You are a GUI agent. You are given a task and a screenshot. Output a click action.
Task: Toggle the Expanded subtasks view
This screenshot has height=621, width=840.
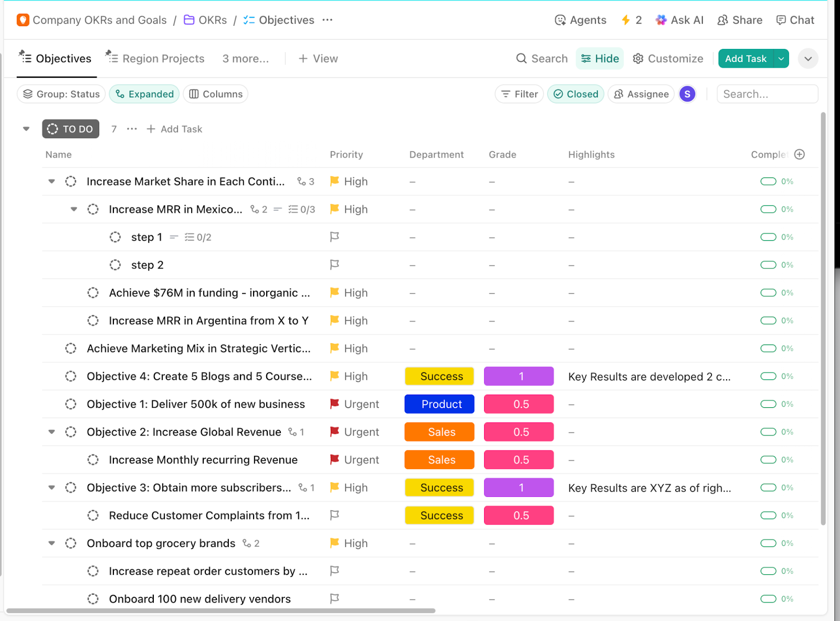(144, 94)
